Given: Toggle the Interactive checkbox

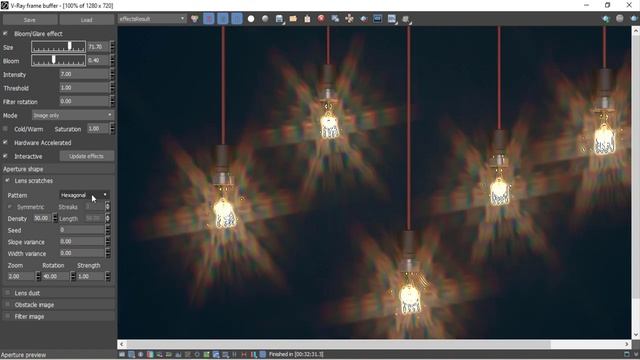Looking at the screenshot, I should click(x=5, y=156).
